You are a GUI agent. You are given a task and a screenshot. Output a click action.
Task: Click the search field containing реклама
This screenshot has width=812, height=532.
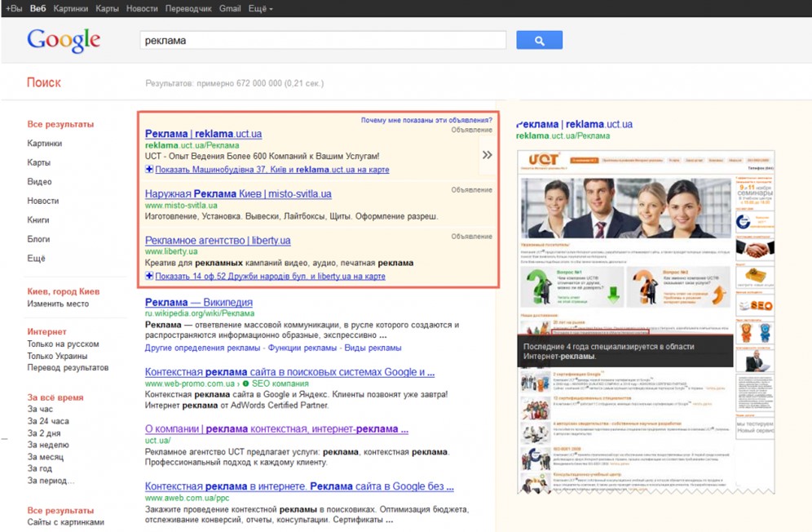pos(322,40)
